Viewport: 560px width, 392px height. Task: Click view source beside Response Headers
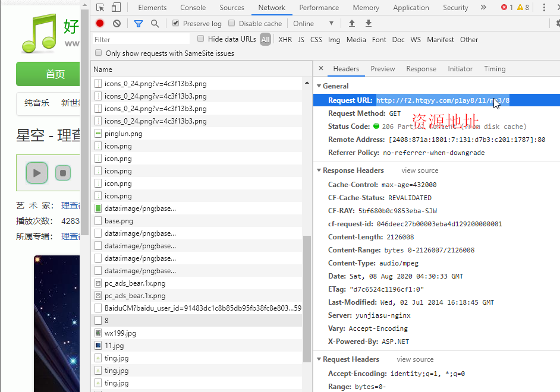[420, 170]
